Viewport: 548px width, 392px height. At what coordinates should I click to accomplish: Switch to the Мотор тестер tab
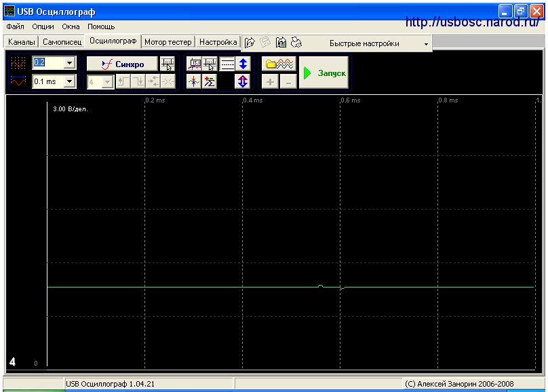coord(168,42)
